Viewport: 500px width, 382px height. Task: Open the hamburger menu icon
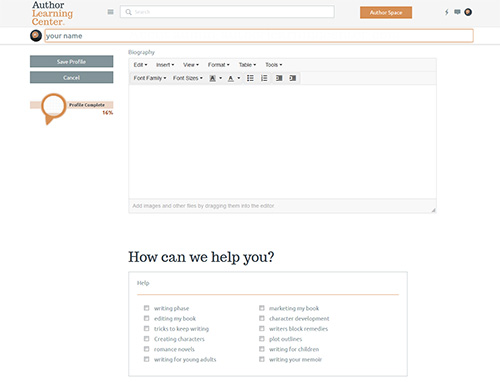click(111, 12)
